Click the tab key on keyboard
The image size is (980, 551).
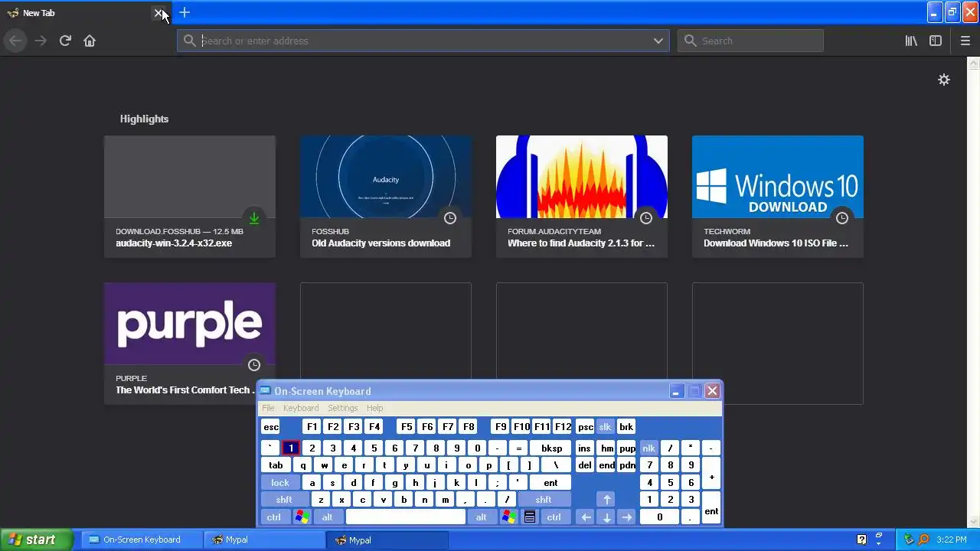tap(276, 465)
